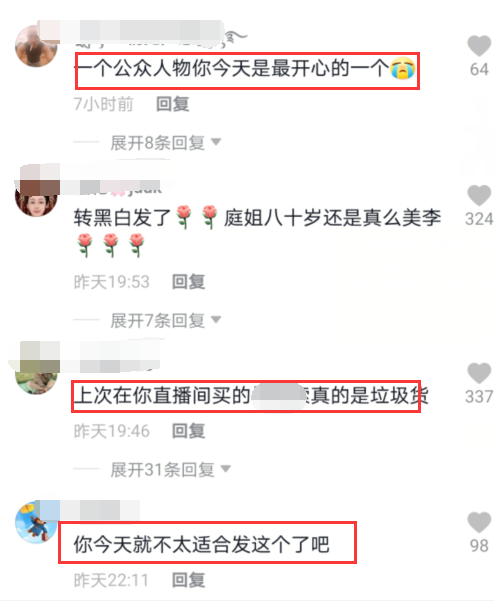Like the comment showing 98 likes
The height and width of the screenshot is (601, 494).
coord(479,522)
